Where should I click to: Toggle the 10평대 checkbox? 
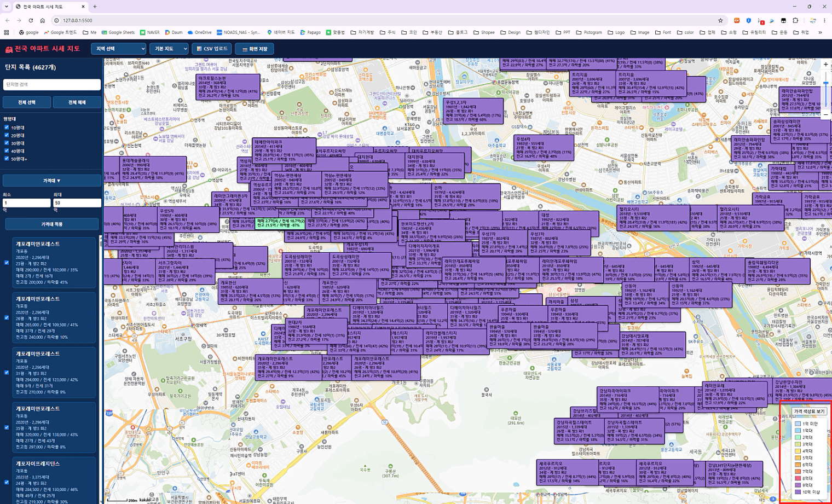[7, 128]
